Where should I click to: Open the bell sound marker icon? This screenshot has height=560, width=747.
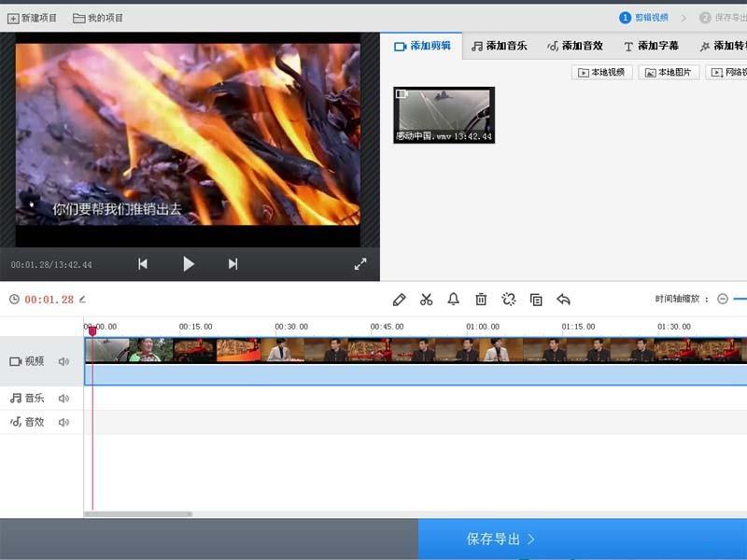(454, 300)
